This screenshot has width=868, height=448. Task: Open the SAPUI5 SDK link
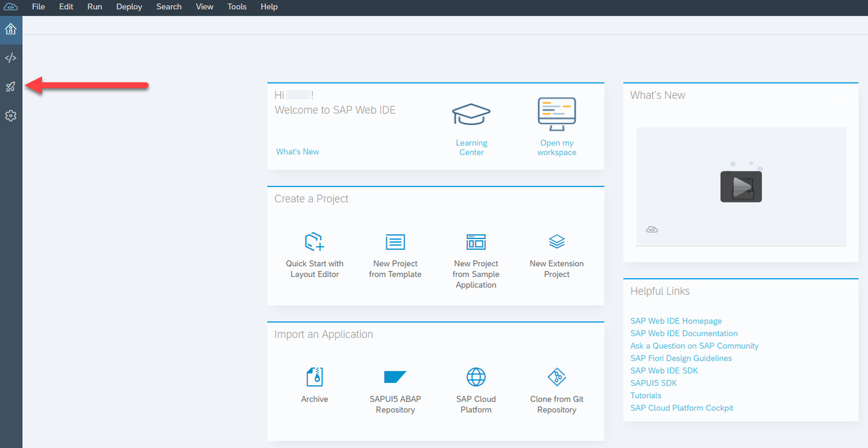tap(653, 383)
